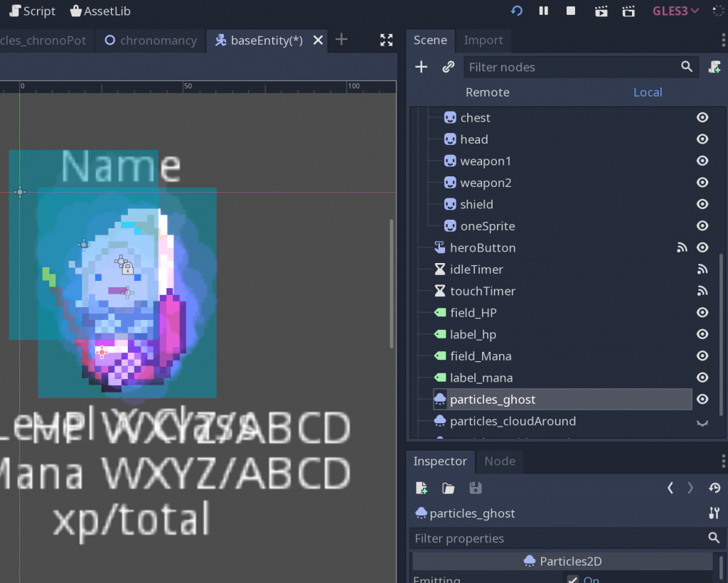The height and width of the screenshot is (583, 728).
Task: Play the current scene clapperboard icon
Action: [x=601, y=11]
